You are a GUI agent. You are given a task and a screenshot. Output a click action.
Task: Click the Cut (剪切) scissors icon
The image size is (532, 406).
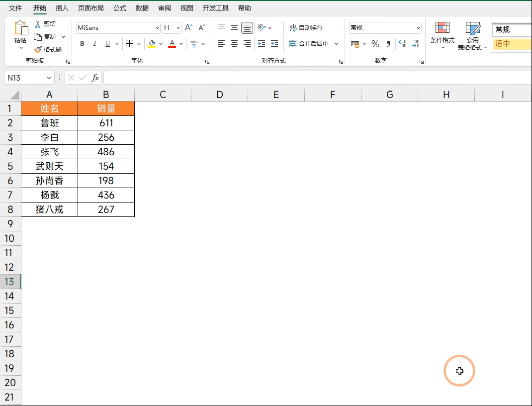(38, 24)
